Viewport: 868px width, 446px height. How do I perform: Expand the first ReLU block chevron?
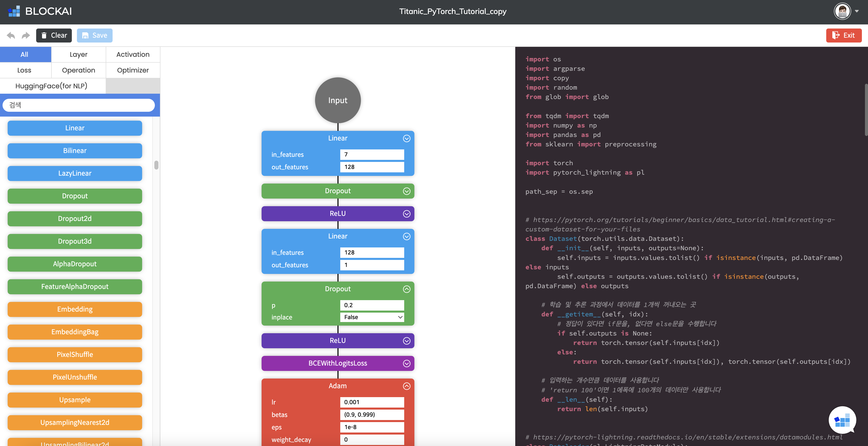click(x=406, y=214)
